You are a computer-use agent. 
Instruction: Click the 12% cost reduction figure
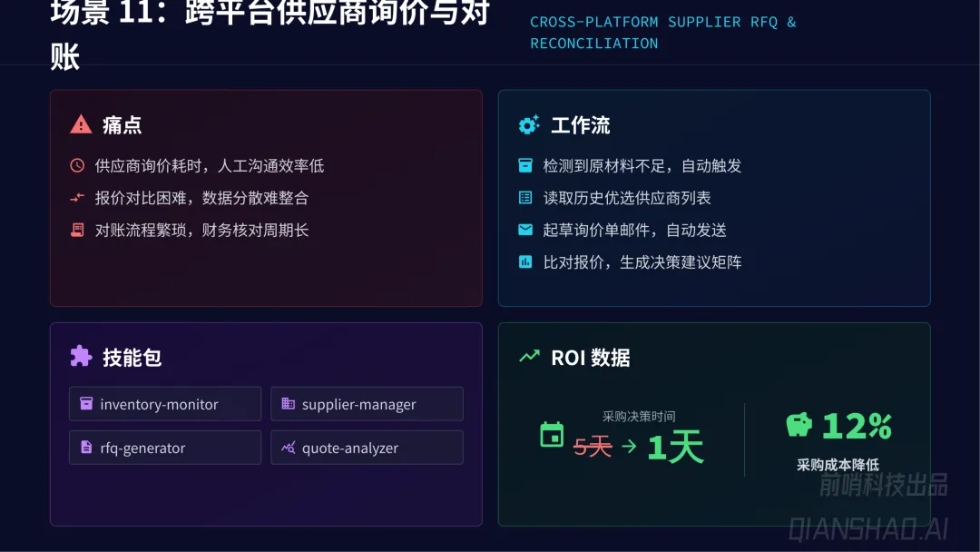pos(857,427)
